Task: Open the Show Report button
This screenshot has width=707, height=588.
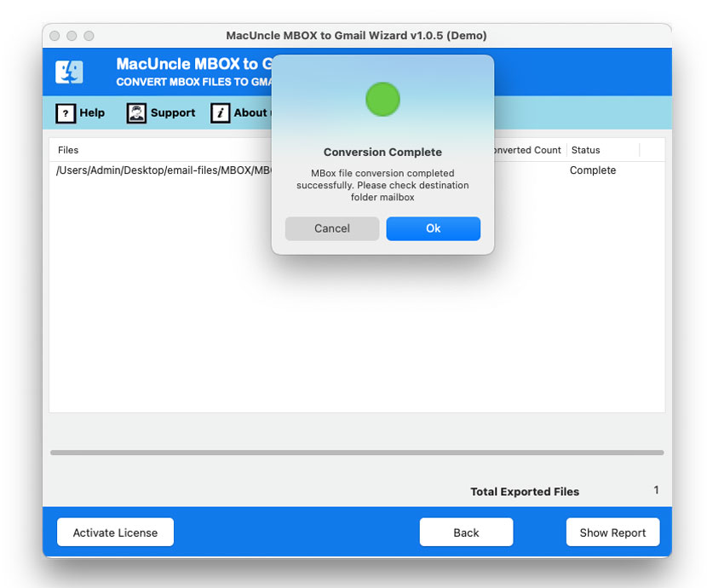Action: click(x=612, y=532)
